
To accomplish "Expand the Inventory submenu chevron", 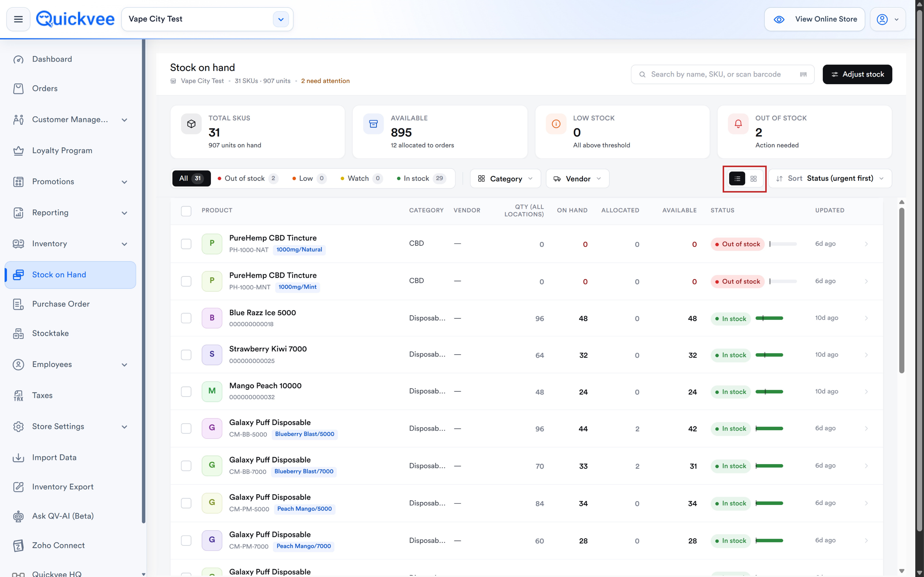I will [124, 244].
